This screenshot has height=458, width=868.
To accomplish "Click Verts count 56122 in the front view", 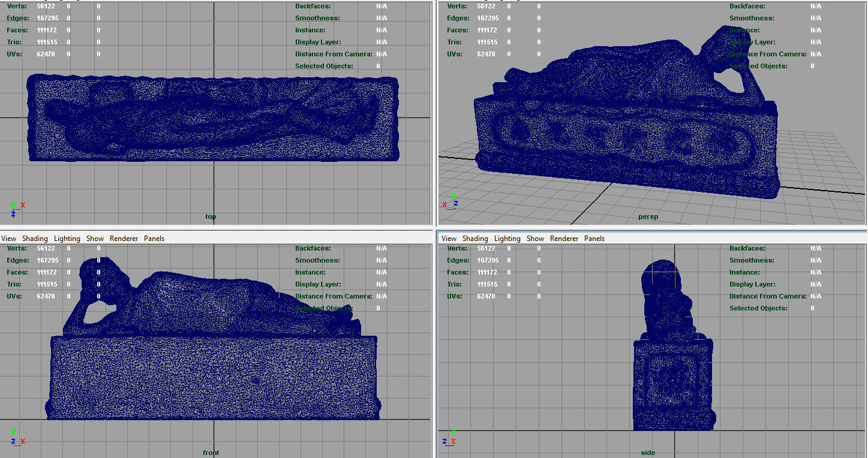I will (46, 248).
